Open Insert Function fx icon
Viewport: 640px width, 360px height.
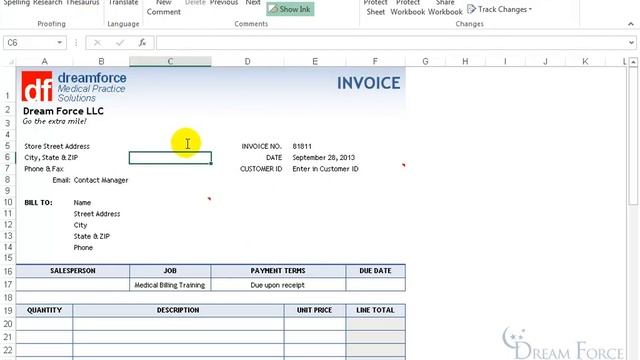point(142,42)
